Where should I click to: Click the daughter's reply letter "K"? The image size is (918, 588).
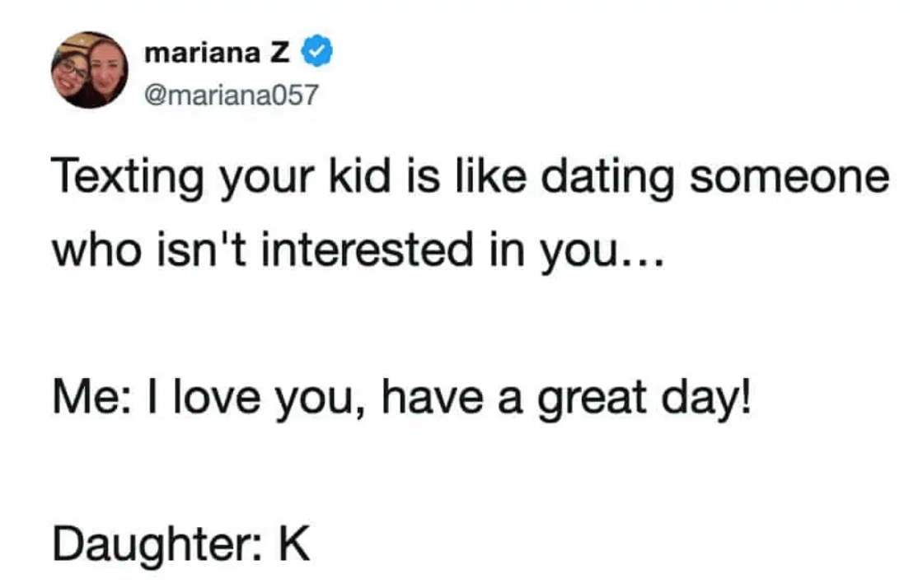[x=293, y=543]
